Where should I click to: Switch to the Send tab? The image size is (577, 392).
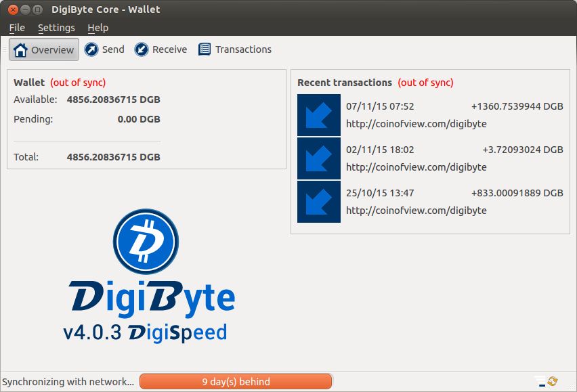point(106,49)
